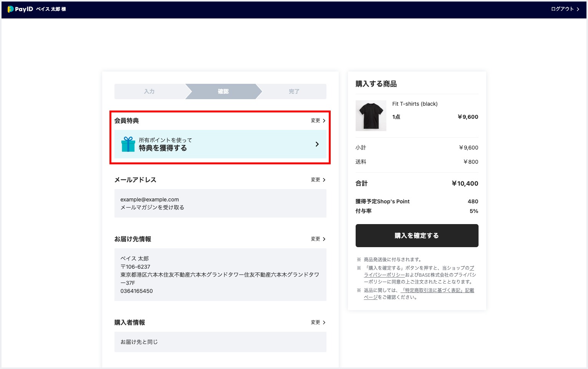
Task: Click 変更 next to 会員特典
Action: coord(318,121)
